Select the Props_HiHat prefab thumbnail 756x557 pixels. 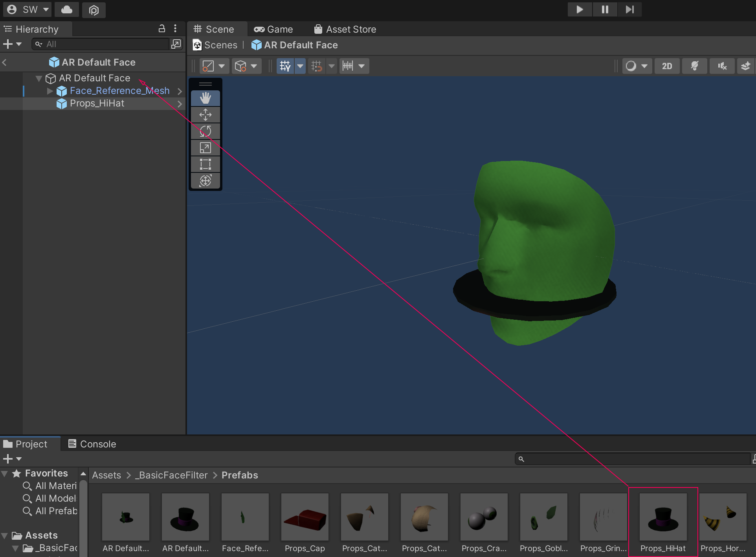[x=663, y=517]
